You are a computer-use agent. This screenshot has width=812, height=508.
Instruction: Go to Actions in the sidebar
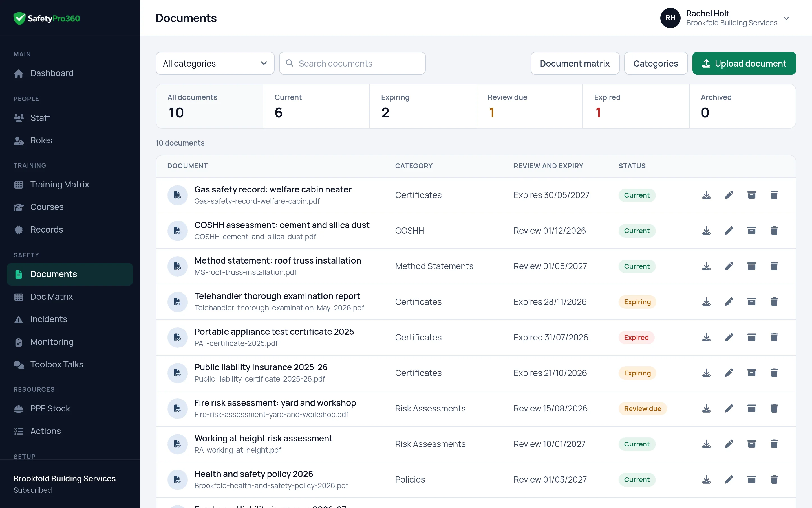click(x=70, y=431)
